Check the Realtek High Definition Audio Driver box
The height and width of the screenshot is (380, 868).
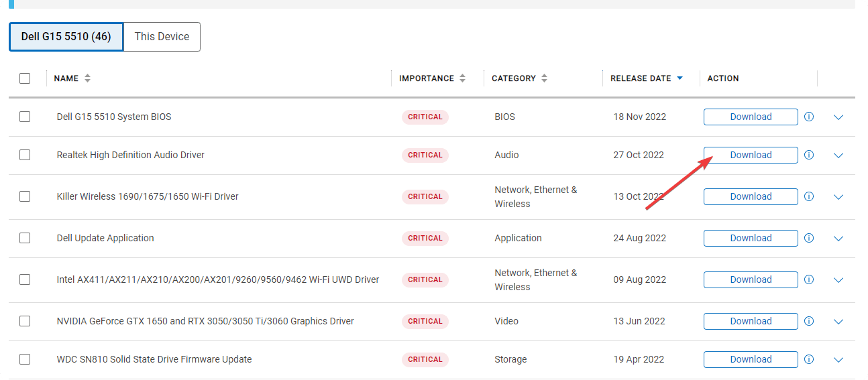click(25, 155)
